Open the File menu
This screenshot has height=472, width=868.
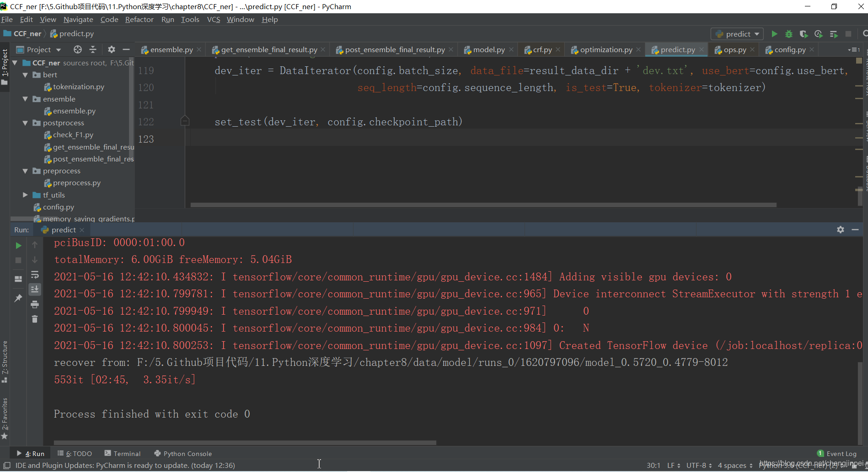coord(7,19)
